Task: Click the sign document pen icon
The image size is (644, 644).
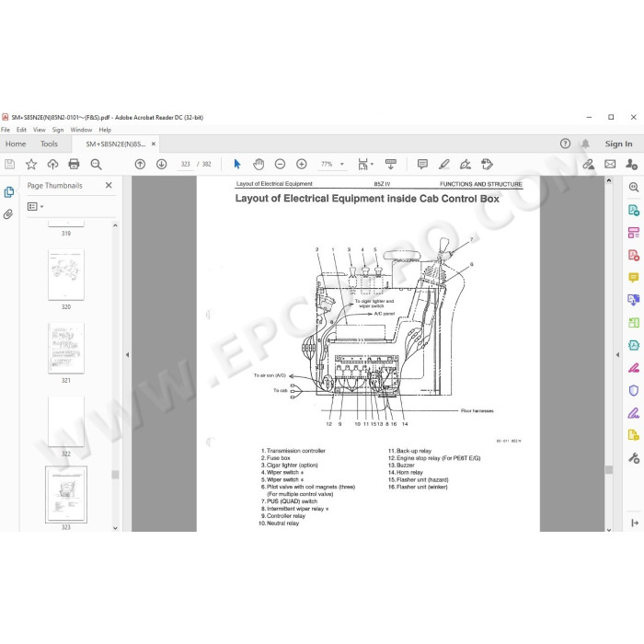Action: pos(466,165)
